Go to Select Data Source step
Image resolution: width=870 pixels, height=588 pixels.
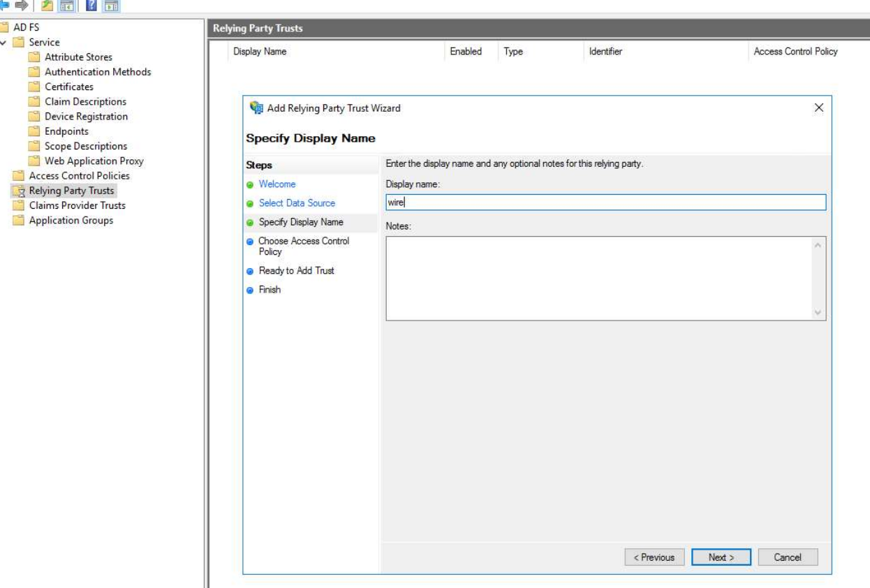pos(297,203)
